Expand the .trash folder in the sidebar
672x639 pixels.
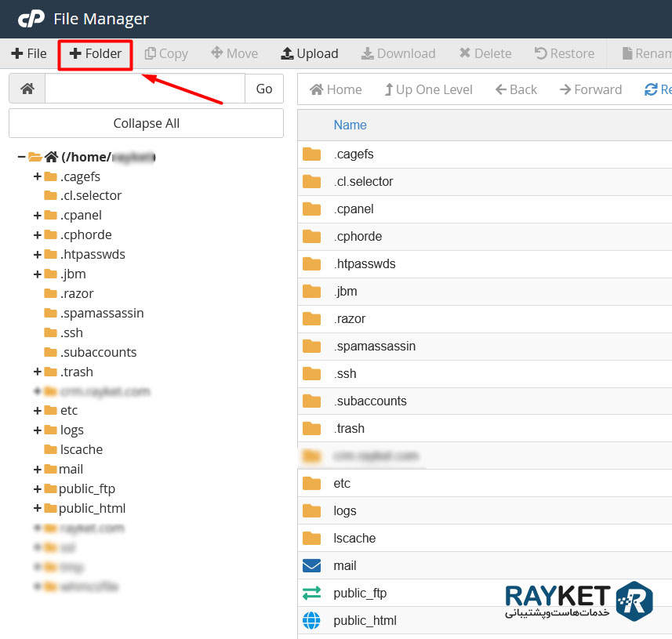click(38, 372)
